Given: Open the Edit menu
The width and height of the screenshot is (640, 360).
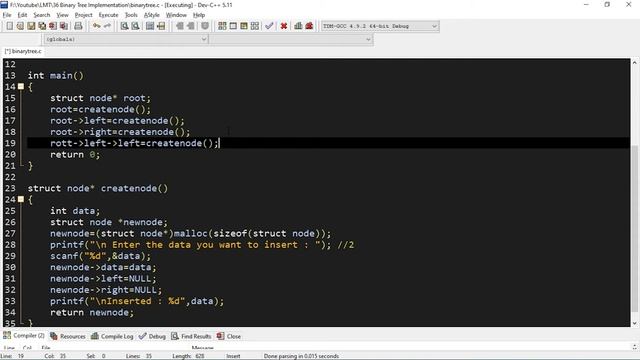Looking at the screenshot, I should pyautogui.click(x=22, y=15).
